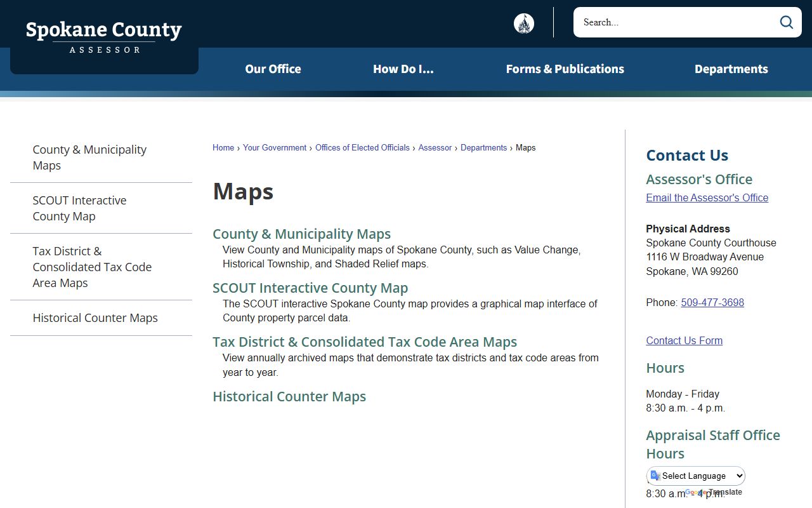Click the Google Translate icon
This screenshot has width=812, height=508.
(x=655, y=476)
